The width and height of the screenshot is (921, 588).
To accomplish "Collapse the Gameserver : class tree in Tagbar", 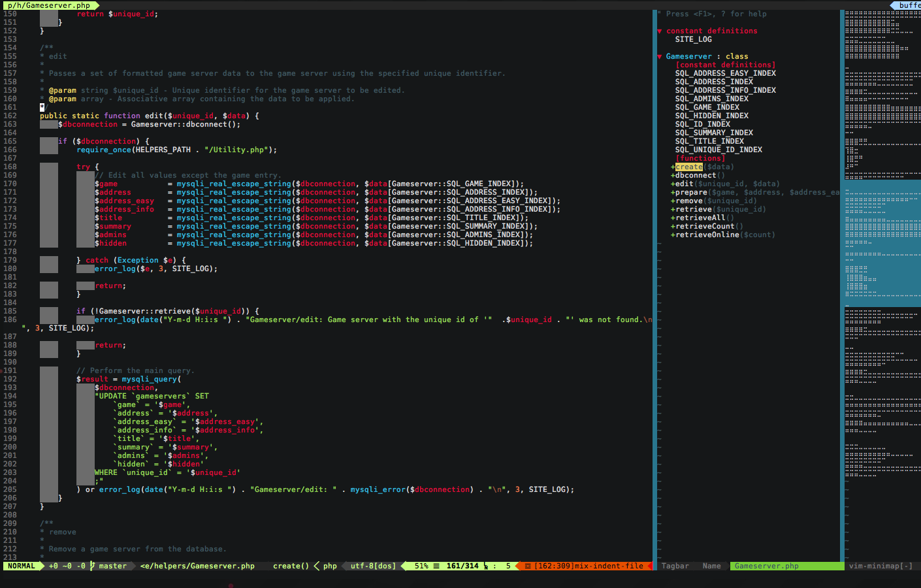I will [660, 56].
